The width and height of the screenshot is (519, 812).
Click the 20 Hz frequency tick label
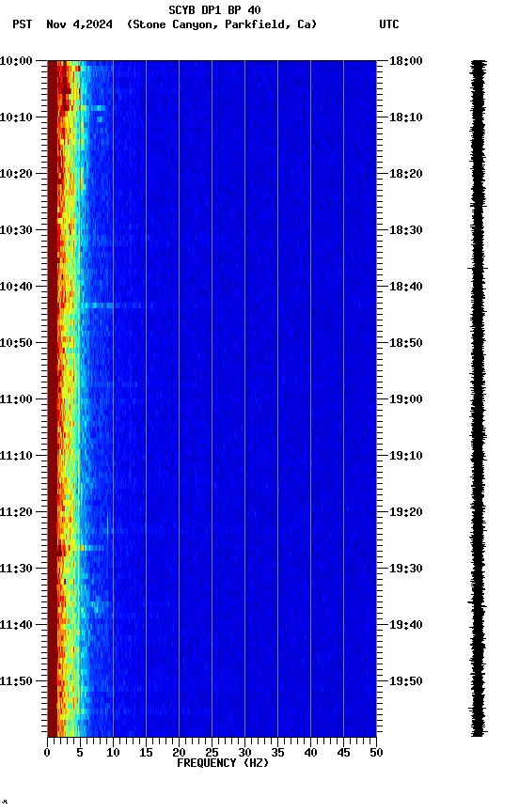coord(179,753)
